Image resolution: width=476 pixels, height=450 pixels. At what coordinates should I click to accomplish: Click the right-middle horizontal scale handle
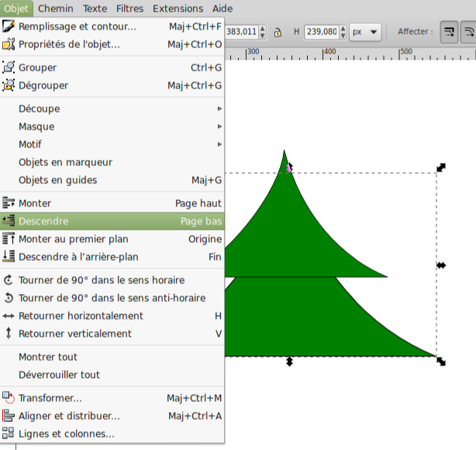coord(441,265)
